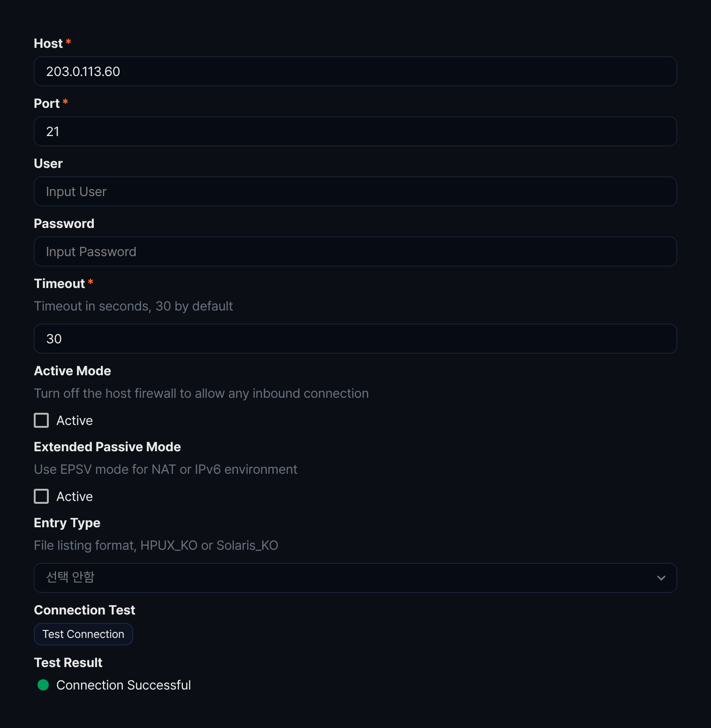The height and width of the screenshot is (728, 711).
Task: Click the Entry Type chevron arrow
Action: pos(661,578)
